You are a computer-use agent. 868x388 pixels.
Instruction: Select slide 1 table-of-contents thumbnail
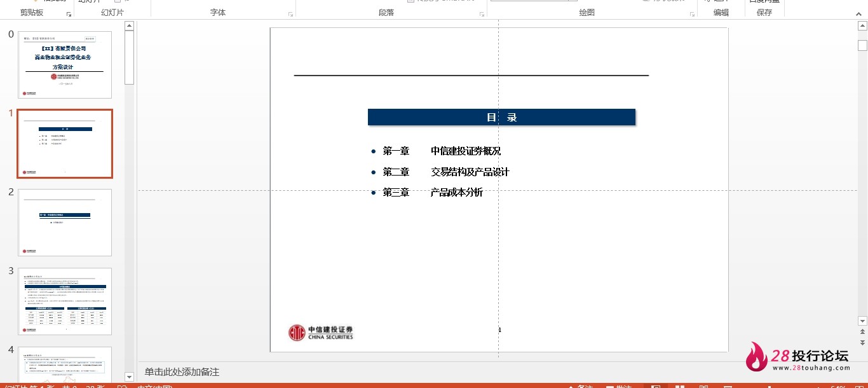pos(65,144)
